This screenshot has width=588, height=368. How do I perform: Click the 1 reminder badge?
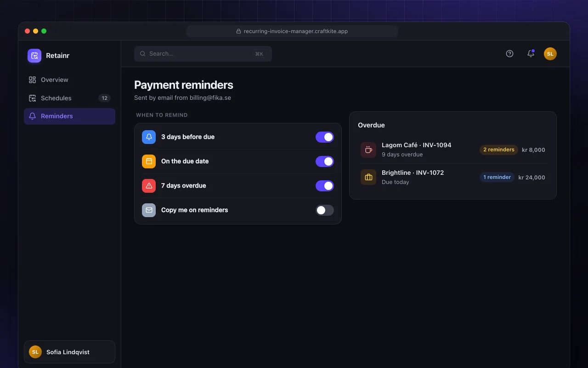[497, 178]
